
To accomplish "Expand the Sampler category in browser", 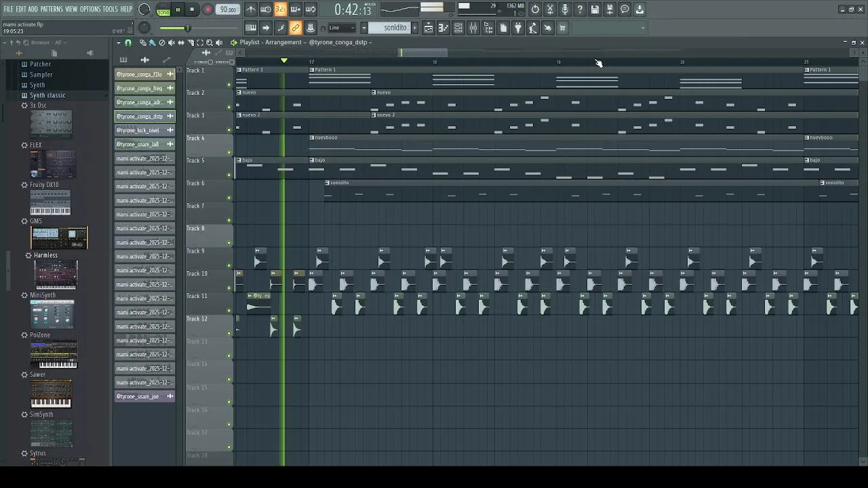I will pos(41,75).
